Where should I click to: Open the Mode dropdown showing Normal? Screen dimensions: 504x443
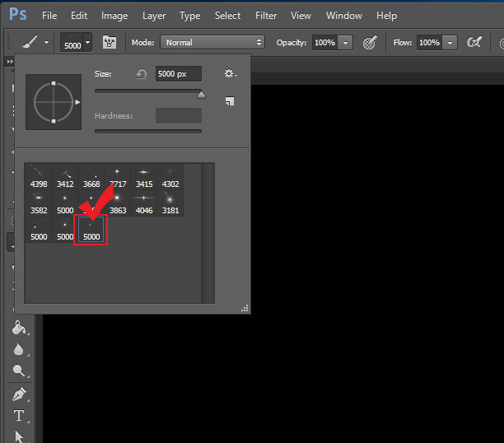pyautogui.click(x=212, y=42)
